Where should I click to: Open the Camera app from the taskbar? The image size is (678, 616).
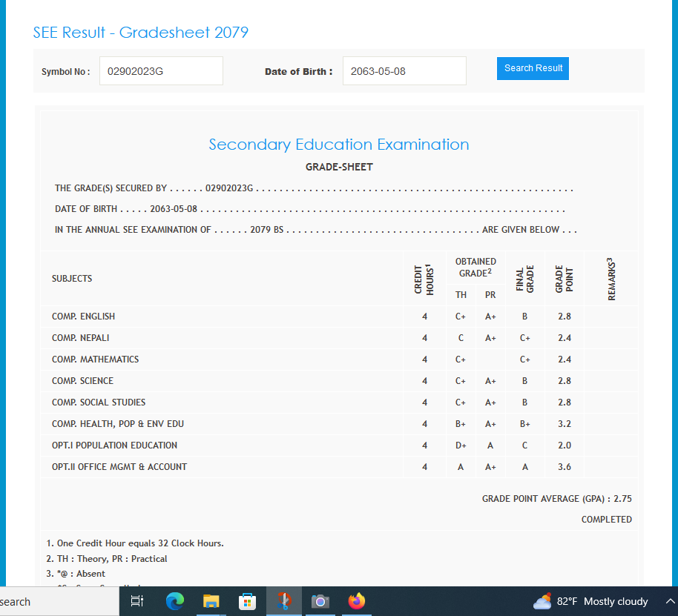coord(320,601)
